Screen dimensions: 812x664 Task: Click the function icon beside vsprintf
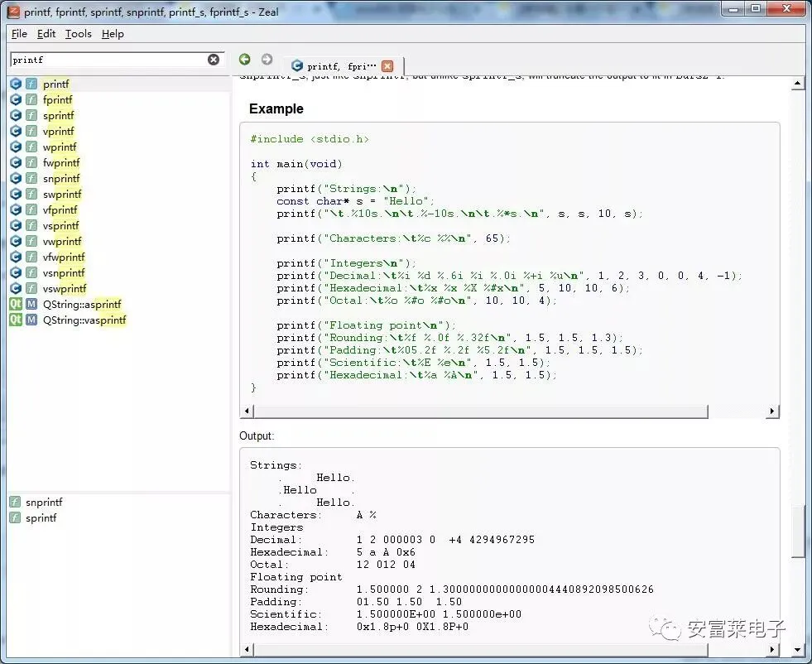31,225
